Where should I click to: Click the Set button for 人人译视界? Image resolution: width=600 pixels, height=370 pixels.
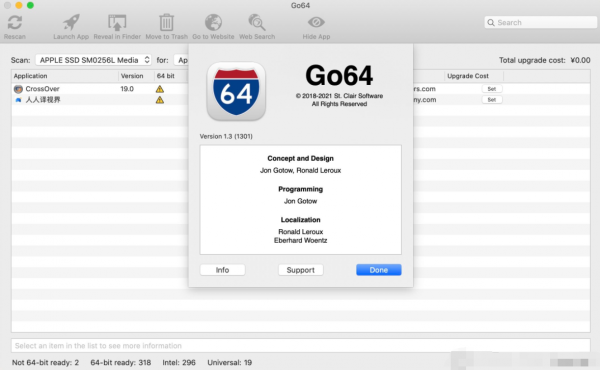click(x=492, y=99)
